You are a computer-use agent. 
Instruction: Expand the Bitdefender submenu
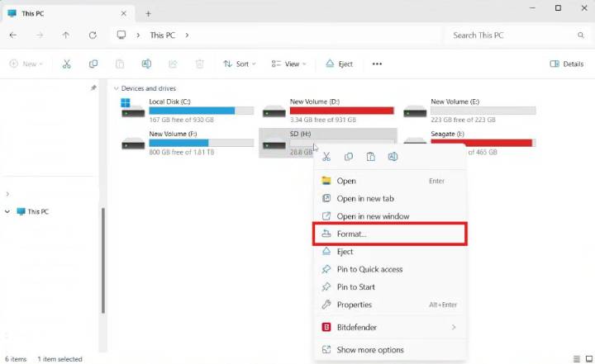pos(454,327)
